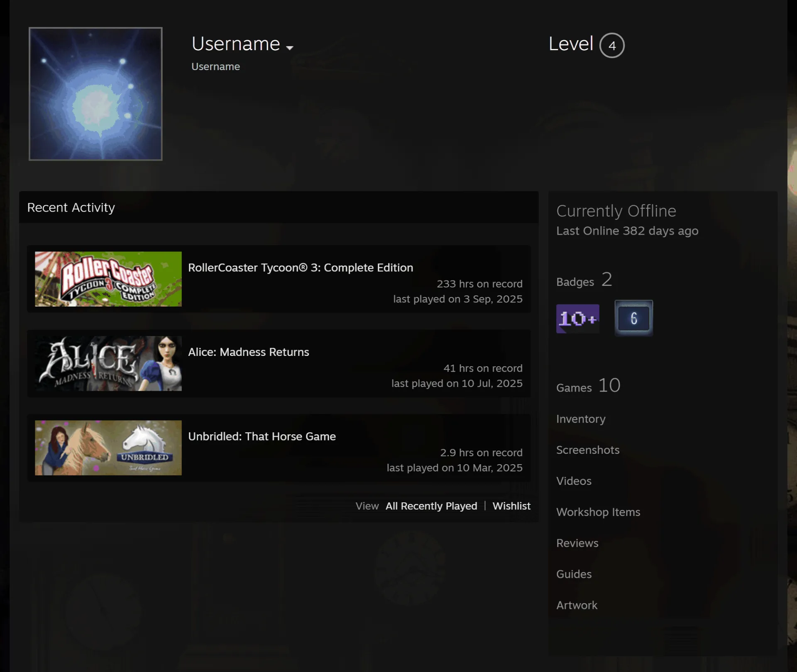
Task: Click the Level 4 badge circle
Action: point(612,45)
